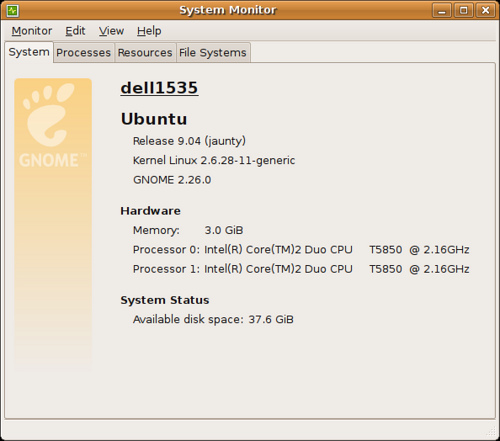The image size is (500, 441).
Task: Click the Processor 1 entry
Action: coord(301,269)
